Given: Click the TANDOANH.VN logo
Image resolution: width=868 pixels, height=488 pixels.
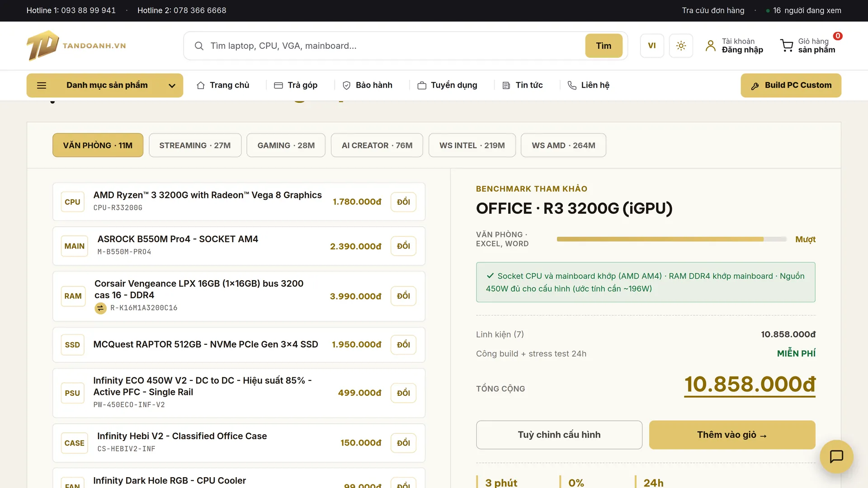Looking at the screenshot, I should [76, 46].
